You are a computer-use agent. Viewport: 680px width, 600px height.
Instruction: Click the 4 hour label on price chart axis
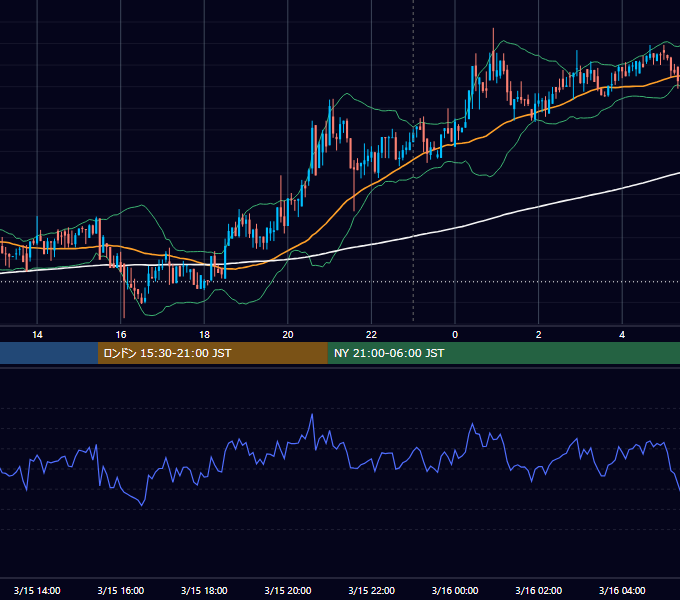pyautogui.click(x=622, y=335)
